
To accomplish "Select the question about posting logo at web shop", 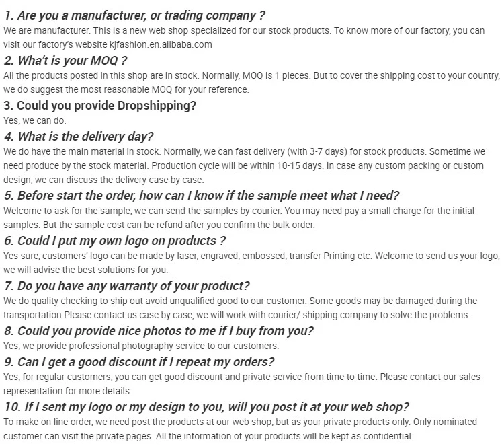I will point(206,406).
